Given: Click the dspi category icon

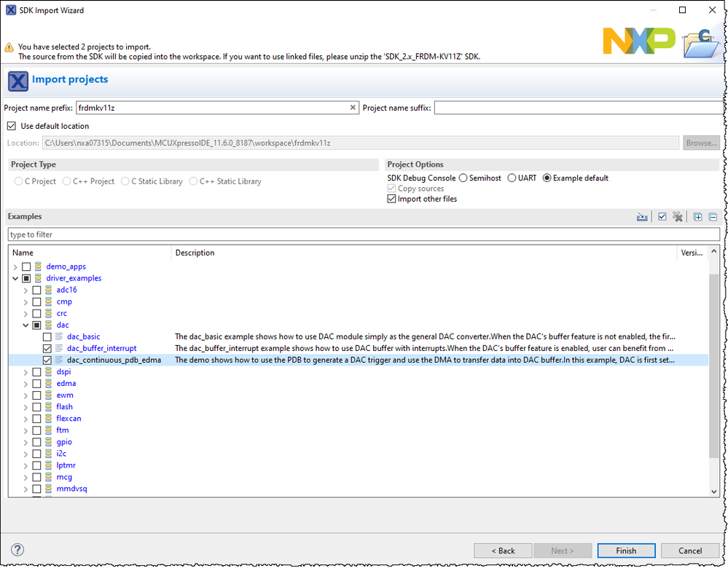Looking at the screenshot, I should pyautogui.click(x=48, y=371).
